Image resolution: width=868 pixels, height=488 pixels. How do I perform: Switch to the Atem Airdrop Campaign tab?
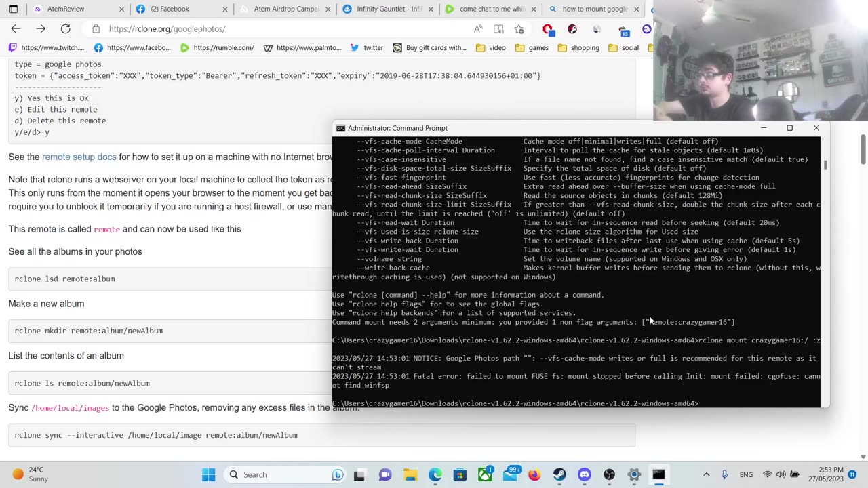click(285, 9)
